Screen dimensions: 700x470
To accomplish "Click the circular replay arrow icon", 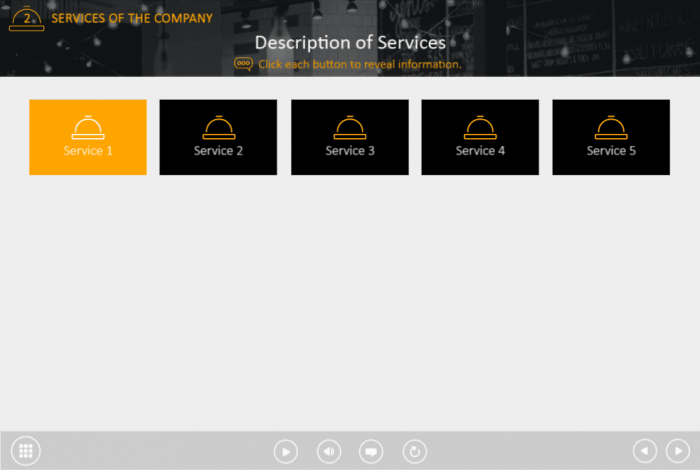I will tap(414, 452).
